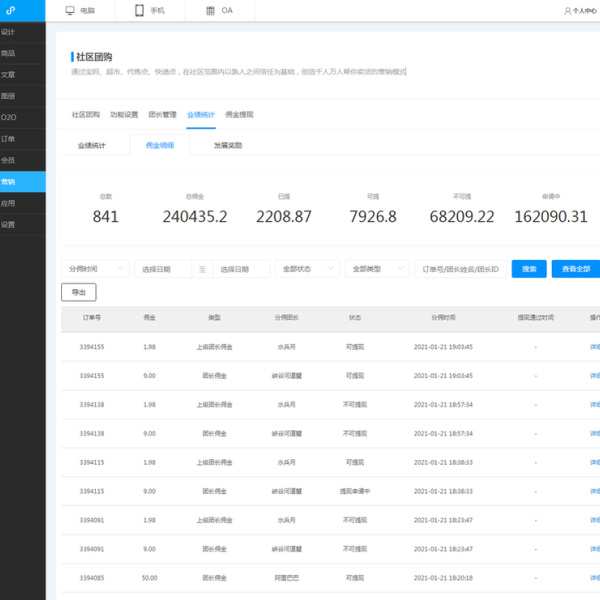
Task: Open the OA grid icon tab
Action: (210, 11)
